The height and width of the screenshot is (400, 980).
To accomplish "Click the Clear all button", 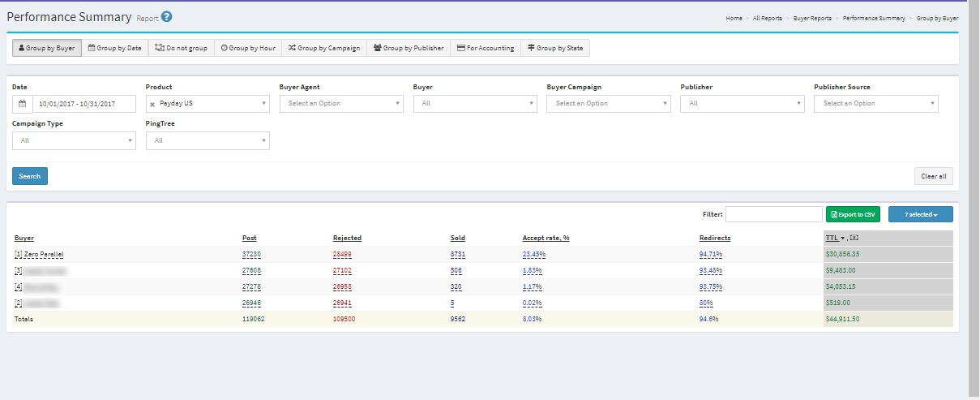I will tap(933, 176).
